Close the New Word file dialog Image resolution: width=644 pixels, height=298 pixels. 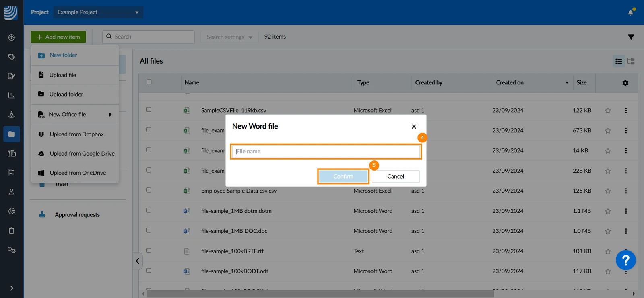414,127
